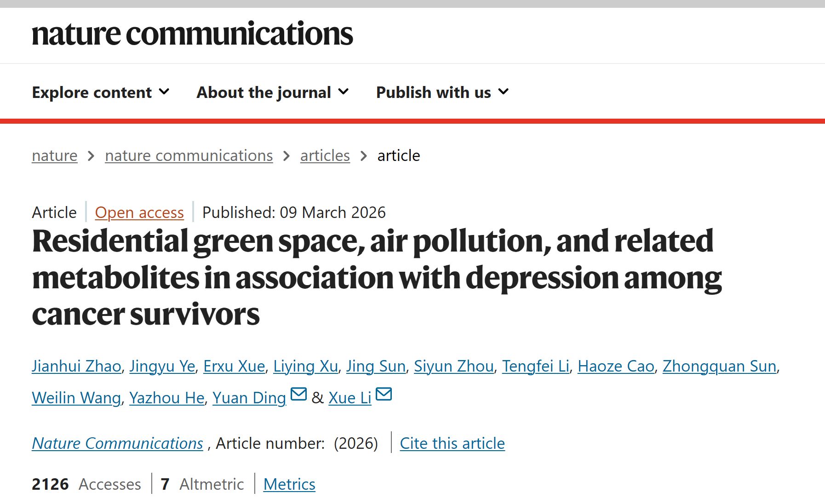
Task: Open the nature communications breadcrumb link
Action: [x=189, y=156]
